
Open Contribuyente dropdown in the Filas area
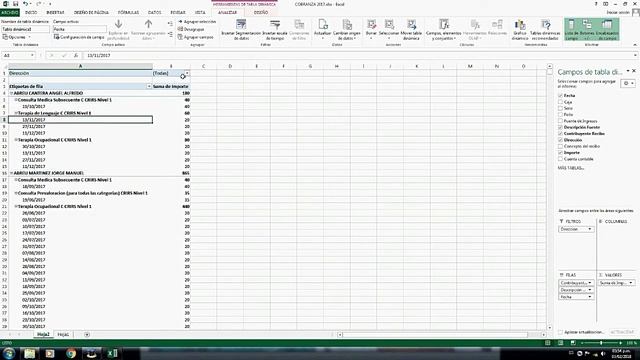589,283
